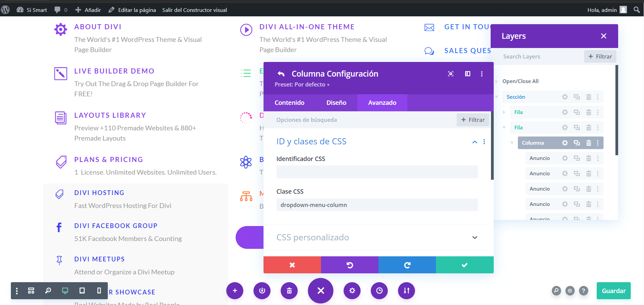644x305 pixels.
Task: Toggle Open/Close All layers
Action: click(x=520, y=81)
